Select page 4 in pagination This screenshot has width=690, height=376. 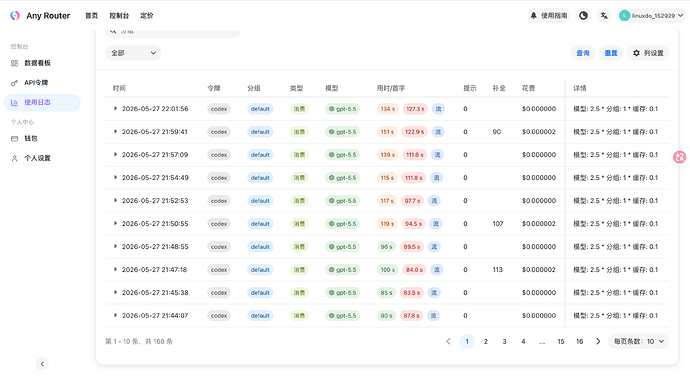(523, 341)
